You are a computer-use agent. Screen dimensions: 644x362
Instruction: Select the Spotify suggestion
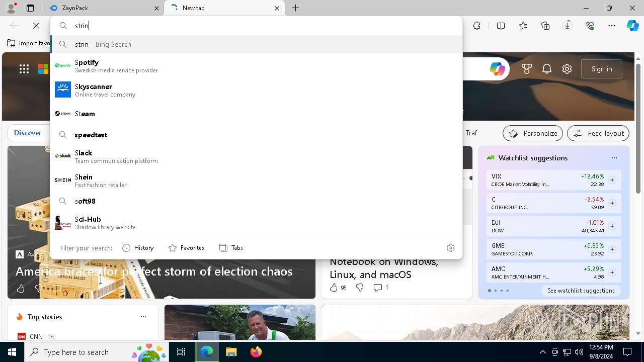tap(256, 66)
